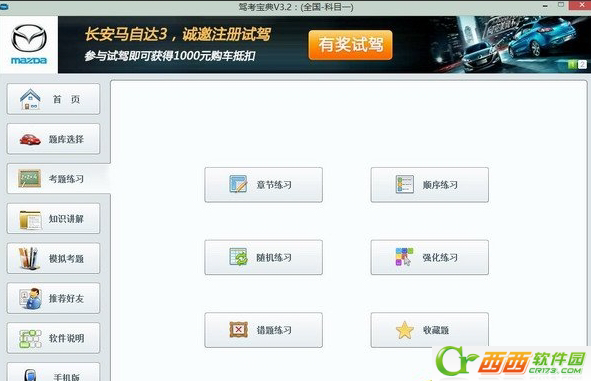This screenshot has width=591, height=381.
Task: Select the chalkboard 考题练习 icon
Action: (x=29, y=179)
